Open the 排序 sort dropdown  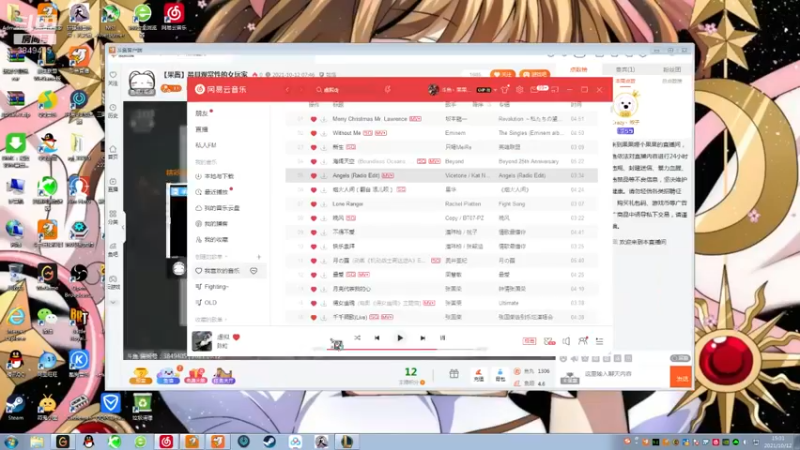point(480,105)
